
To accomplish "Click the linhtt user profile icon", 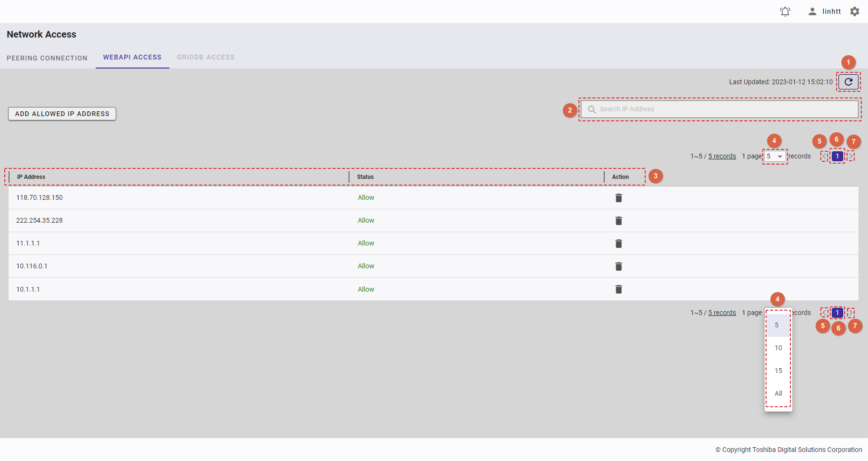I will 812,11.
